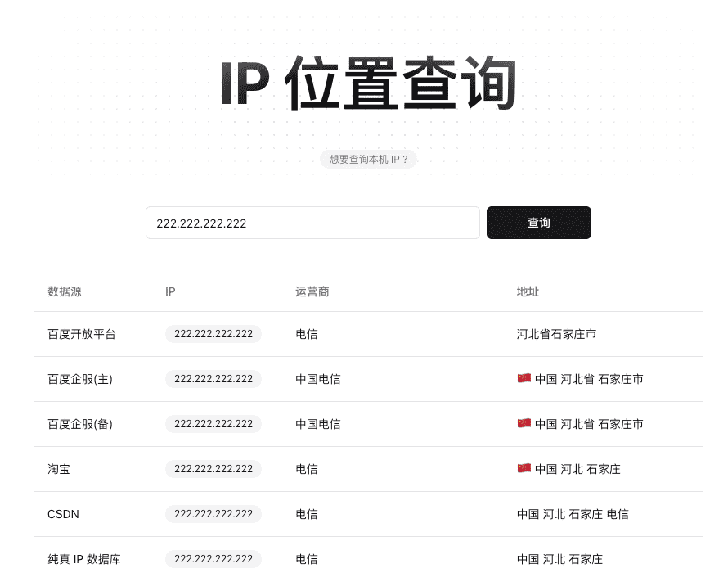Click the IP badge in 淘宝 row
The height and width of the screenshot is (573, 728).
coord(213,469)
